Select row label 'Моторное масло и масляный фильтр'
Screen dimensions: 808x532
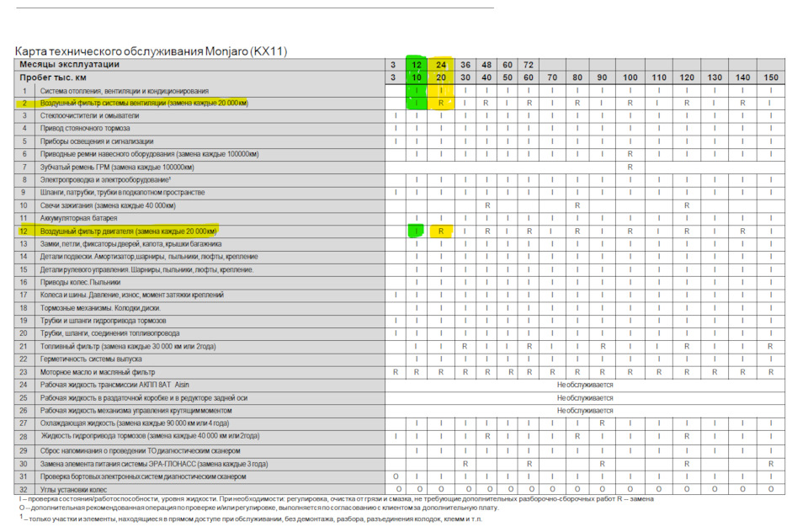coord(98,372)
